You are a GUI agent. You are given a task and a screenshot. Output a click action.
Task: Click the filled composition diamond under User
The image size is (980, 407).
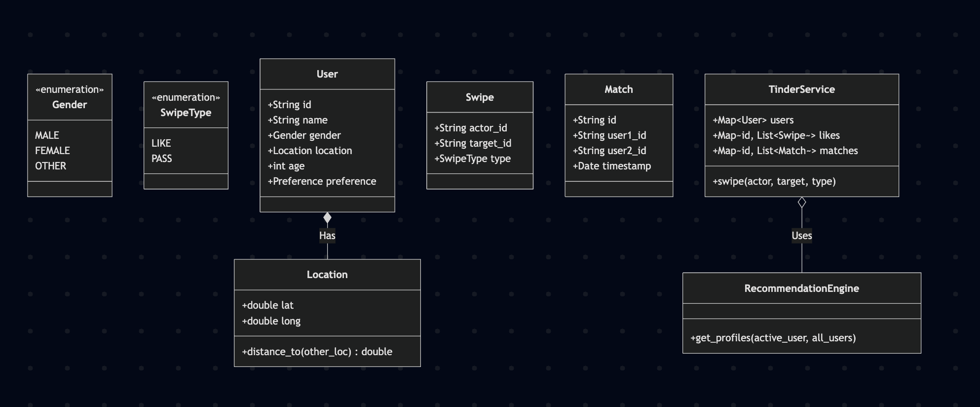327,217
